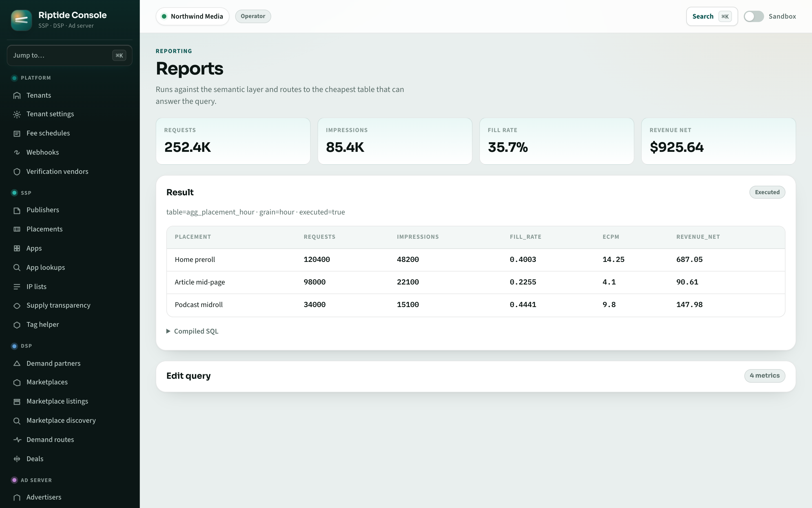Click the FILL_RATE column header
Screen dimensions: 812x508
click(x=526, y=237)
